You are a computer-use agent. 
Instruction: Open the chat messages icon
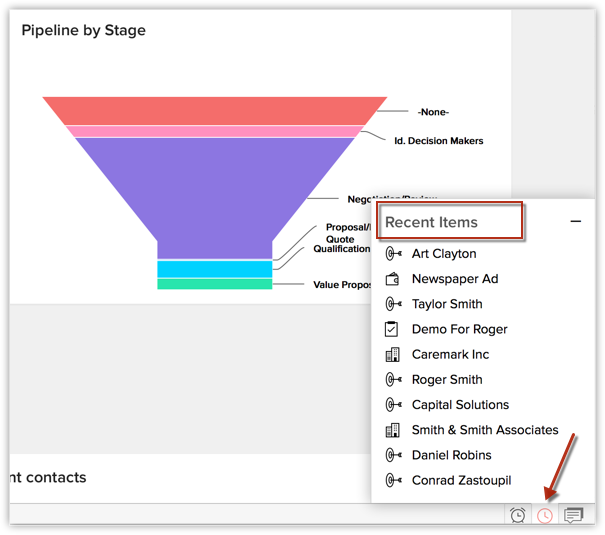(573, 515)
